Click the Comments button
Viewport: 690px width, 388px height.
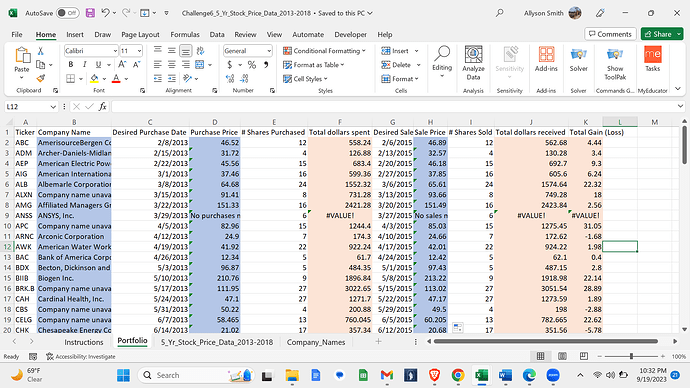tap(610, 34)
